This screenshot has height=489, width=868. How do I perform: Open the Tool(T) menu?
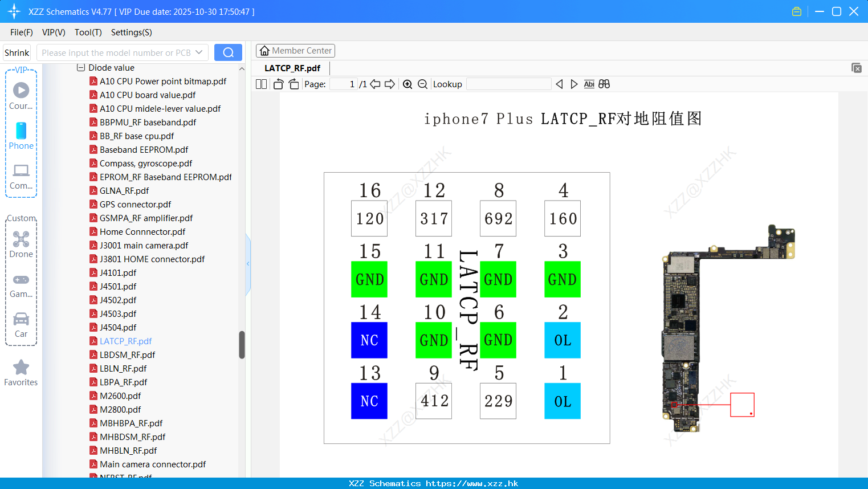click(x=88, y=32)
